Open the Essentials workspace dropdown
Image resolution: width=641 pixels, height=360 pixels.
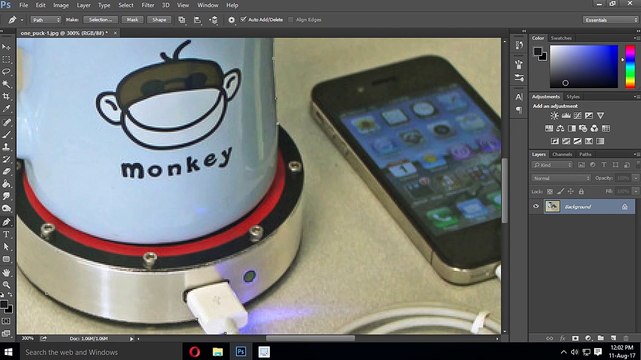pos(610,20)
